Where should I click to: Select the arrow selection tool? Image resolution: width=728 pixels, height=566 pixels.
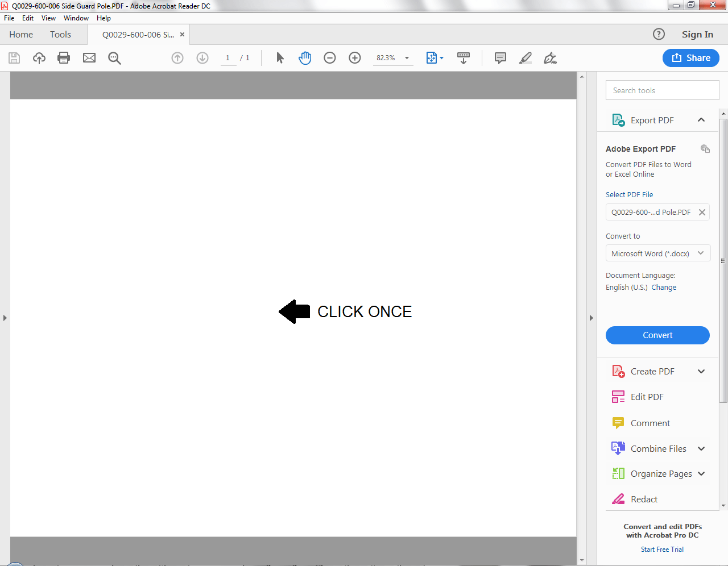click(280, 58)
